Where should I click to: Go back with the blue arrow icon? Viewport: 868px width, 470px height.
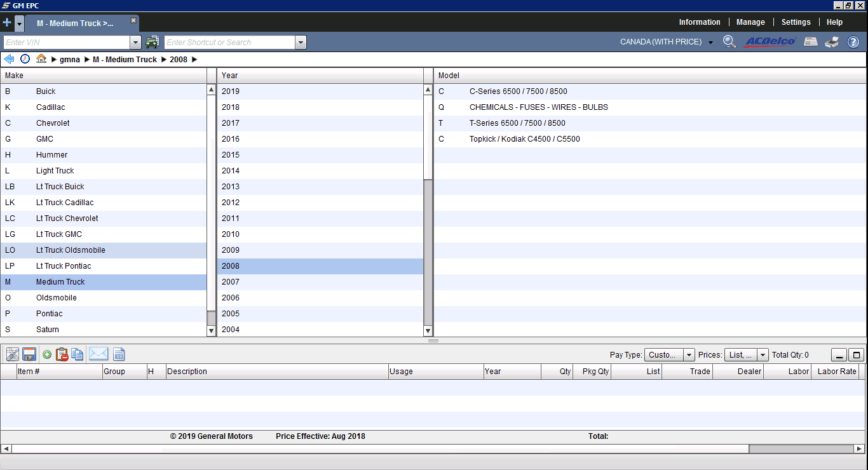[9, 59]
